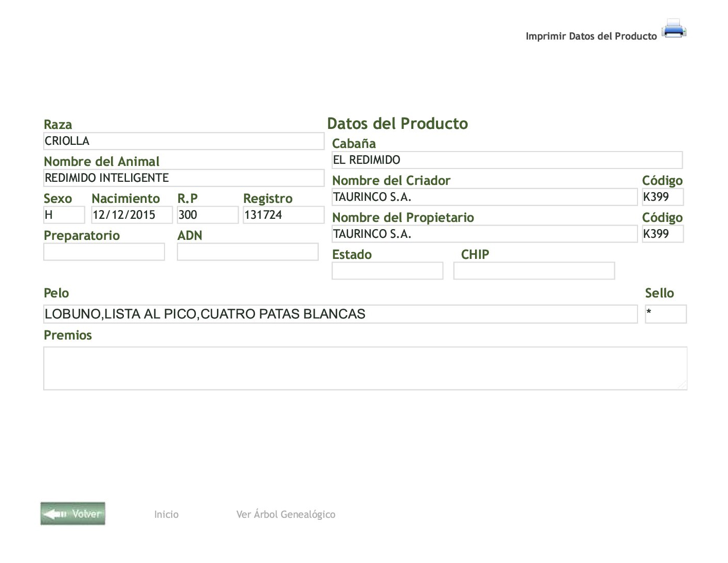728x563 pixels.
Task: Click the empty Preparatorio field
Action: [104, 252]
